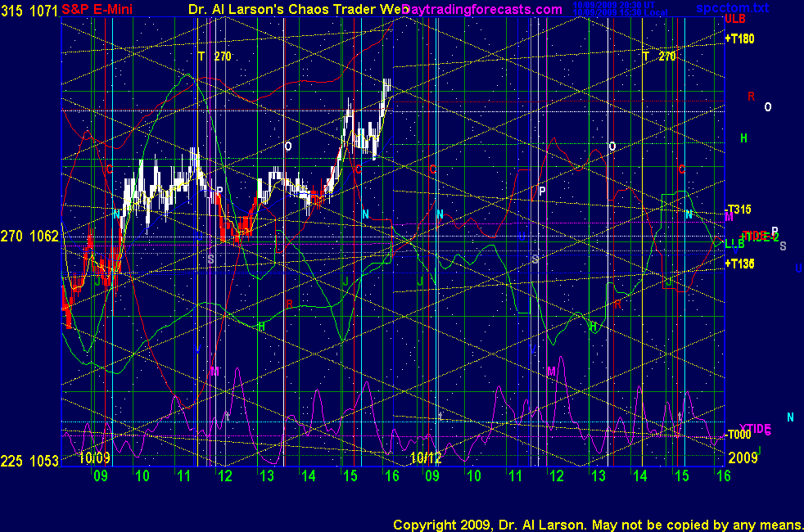The image size is (804, 532).
Task: Click the cyan "N" legend letter outside the chart
Action: click(x=790, y=417)
